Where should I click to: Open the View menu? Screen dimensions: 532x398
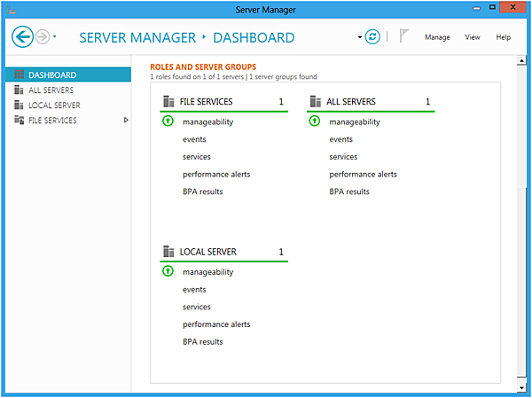pyautogui.click(x=473, y=37)
